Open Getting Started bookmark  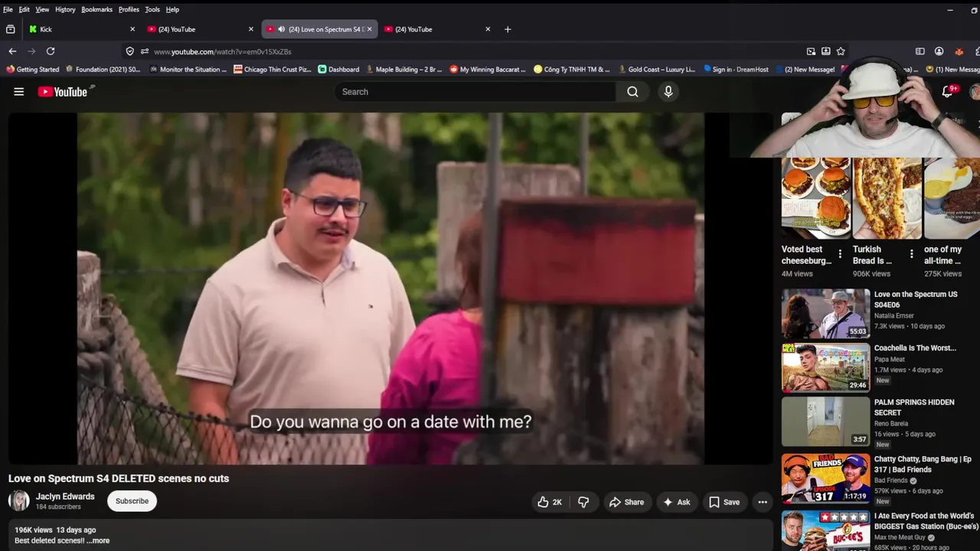(x=32, y=69)
